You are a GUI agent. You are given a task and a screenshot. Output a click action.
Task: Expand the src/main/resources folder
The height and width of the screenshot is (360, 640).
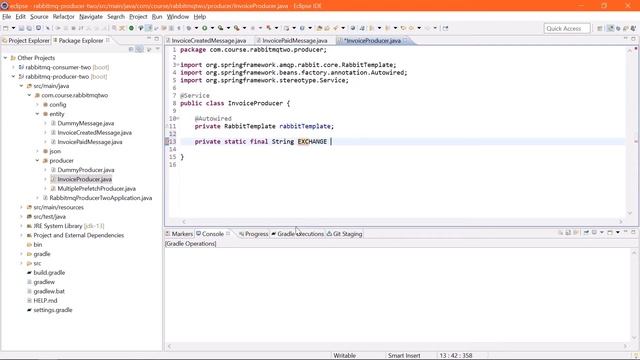(x=21, y=207)
